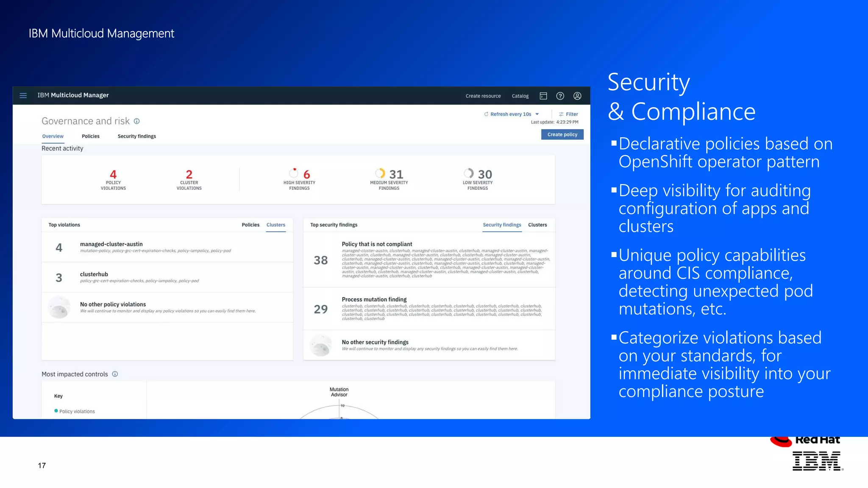Click the IBM logo
Image resolution: width=868 pixels, height=488 pixels.
[x=818, y=461]
